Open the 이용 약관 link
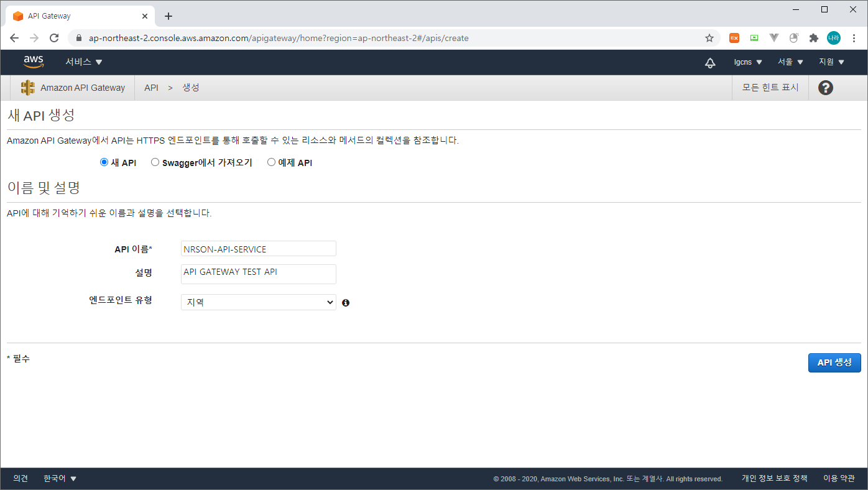This screenshot has height=490, width=868. click(839, 479)
